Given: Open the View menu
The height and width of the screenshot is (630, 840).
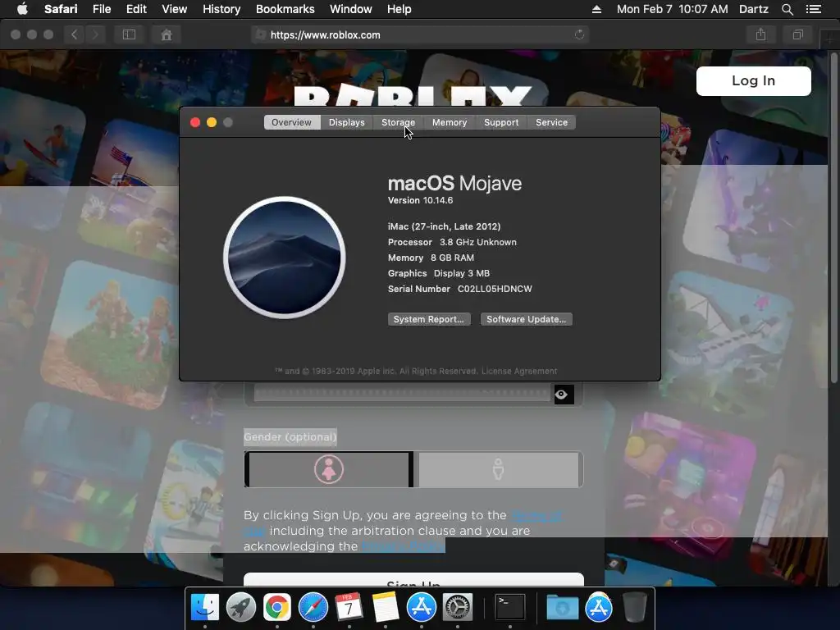Looking at the screenshot, I should click(x=175, y=9).
